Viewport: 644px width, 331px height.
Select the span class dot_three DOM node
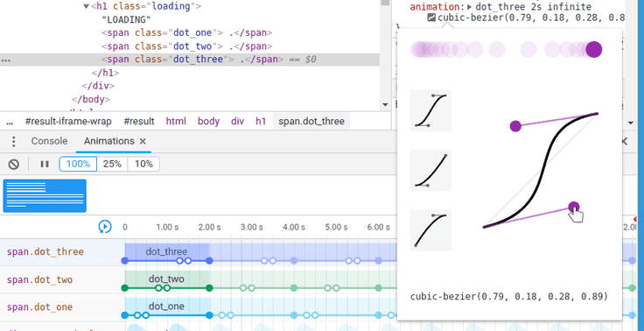click(192, 60)
